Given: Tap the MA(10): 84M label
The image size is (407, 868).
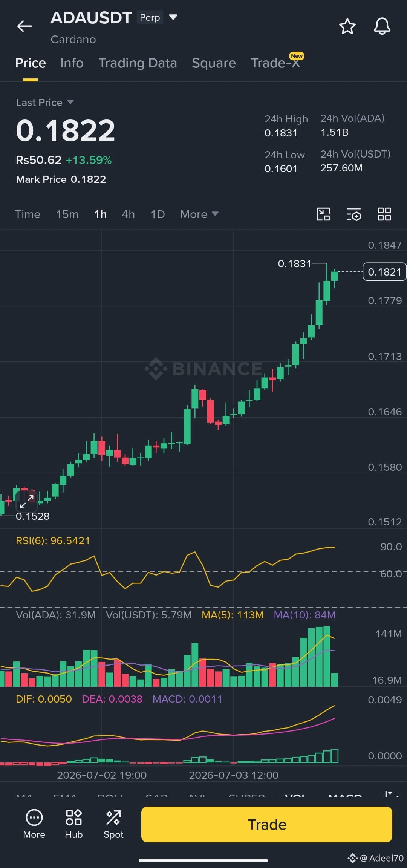Looking at the screenshot, I should [x=304, y=615].
